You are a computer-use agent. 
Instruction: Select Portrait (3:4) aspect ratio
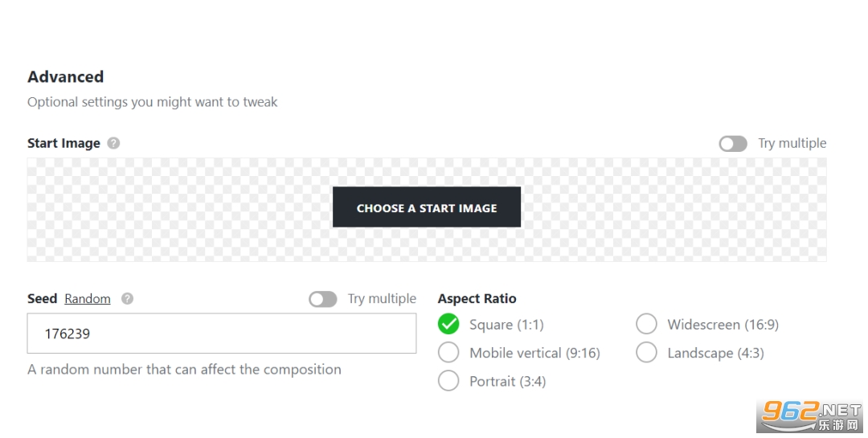tap(448, 381)
